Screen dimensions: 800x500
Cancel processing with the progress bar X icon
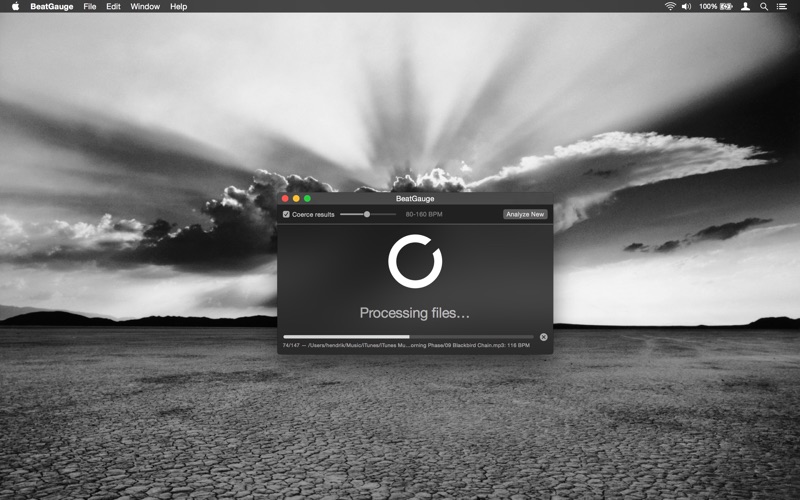coord(544,337)
